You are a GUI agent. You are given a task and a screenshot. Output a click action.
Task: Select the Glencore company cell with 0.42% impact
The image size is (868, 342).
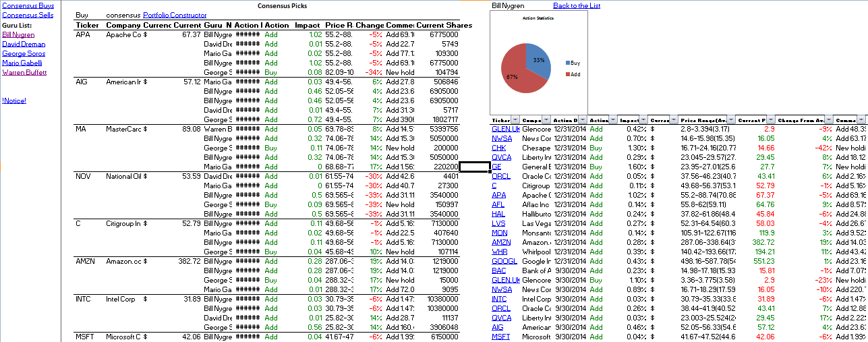pos(537,129)
